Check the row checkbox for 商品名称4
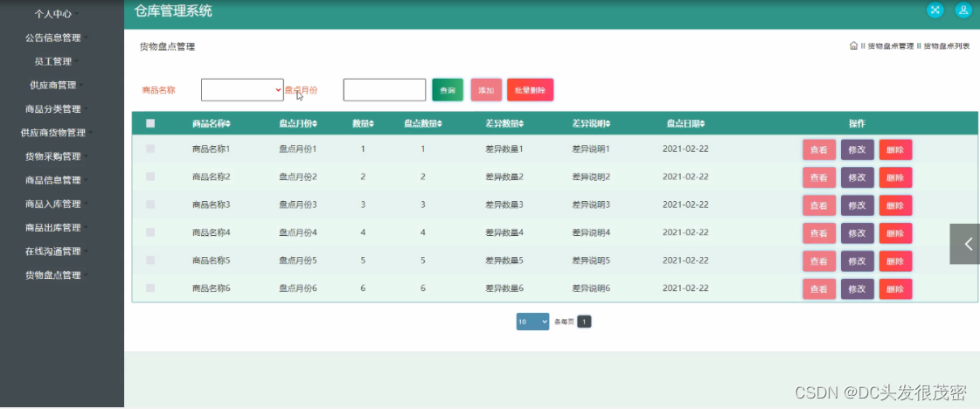Viewport: 980px width, 409px height. [x=150, y=232]
